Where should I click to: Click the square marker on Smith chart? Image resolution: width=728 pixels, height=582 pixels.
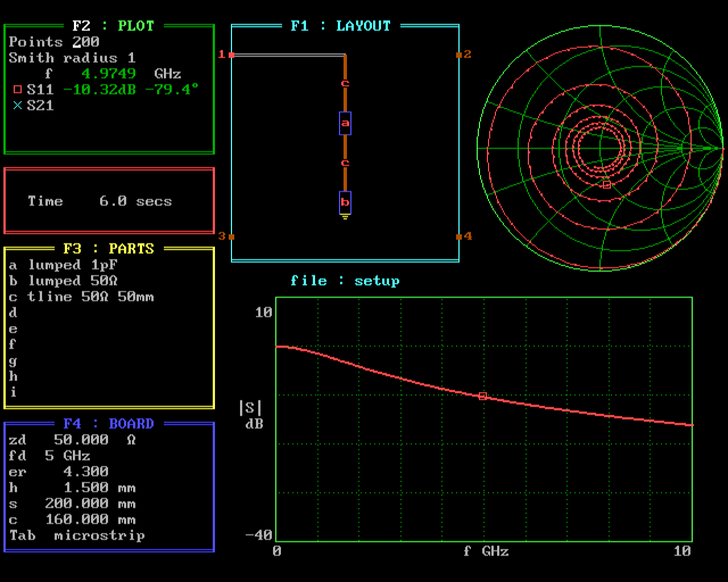tap(606, 184)
